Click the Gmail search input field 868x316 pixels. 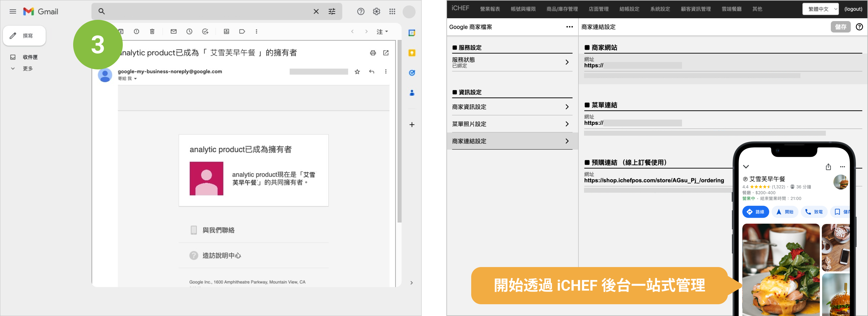(x=209, y=11)
